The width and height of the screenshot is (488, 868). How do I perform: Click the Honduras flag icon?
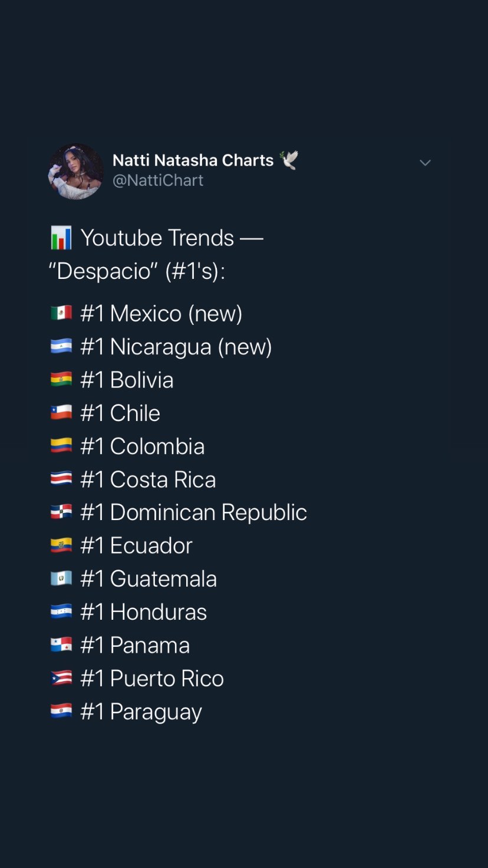(x=61, y=611)
